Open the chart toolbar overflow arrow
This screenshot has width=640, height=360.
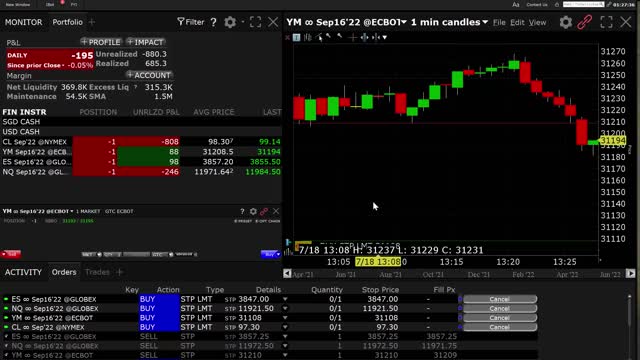click(x=384, y=38)
